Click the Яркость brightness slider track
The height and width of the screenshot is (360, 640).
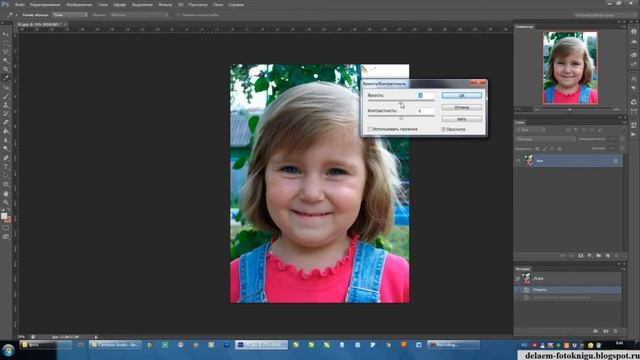401,101
